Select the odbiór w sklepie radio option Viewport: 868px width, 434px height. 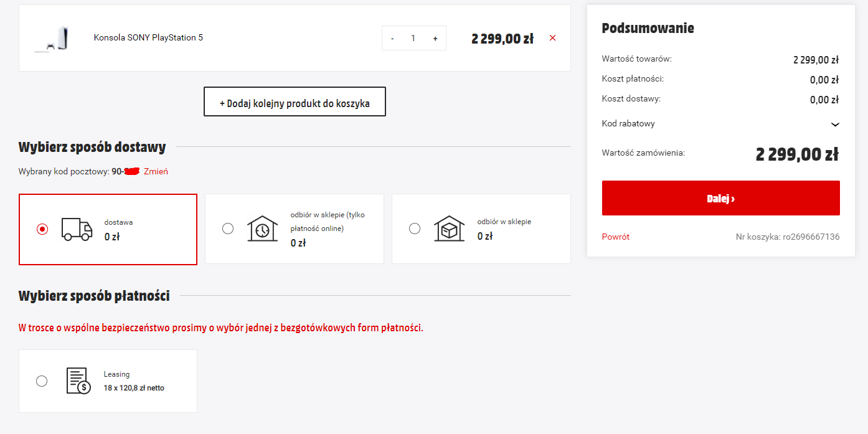(415, 229)
